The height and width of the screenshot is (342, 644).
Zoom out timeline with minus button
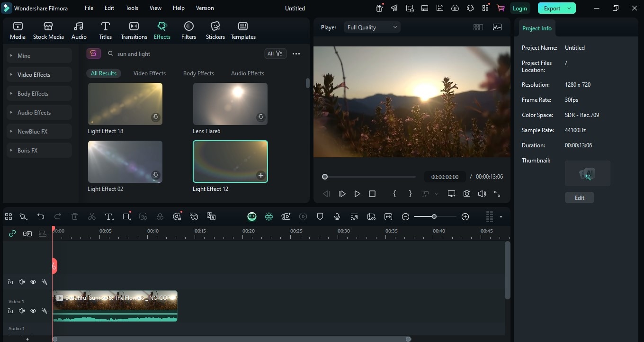coord(405,216)
